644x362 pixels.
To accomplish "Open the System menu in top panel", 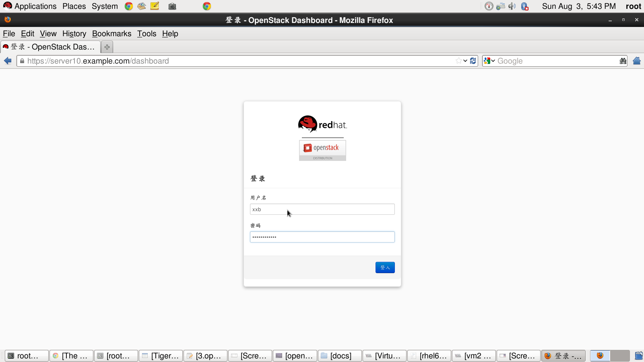I will coord(105,6).
